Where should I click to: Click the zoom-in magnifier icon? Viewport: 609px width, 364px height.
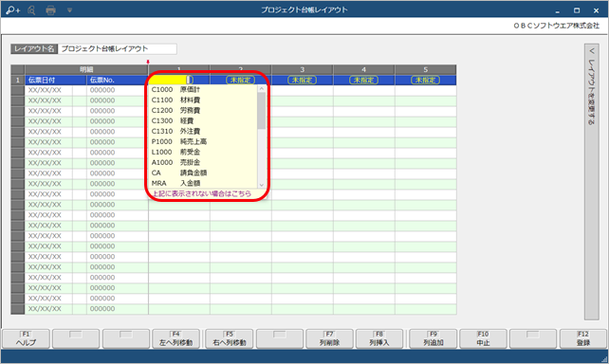tap(13, 10)
